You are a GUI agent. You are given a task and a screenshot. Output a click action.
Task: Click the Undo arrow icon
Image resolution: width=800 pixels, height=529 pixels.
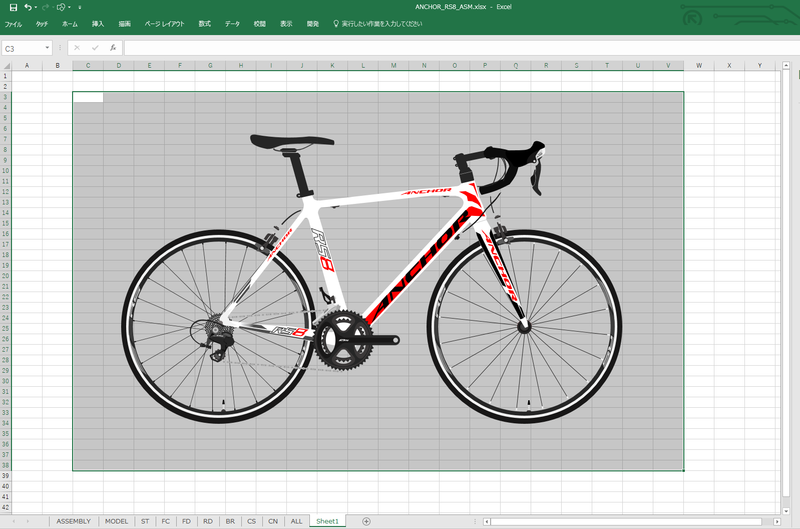pyautogui.click(x=28, y=7)
